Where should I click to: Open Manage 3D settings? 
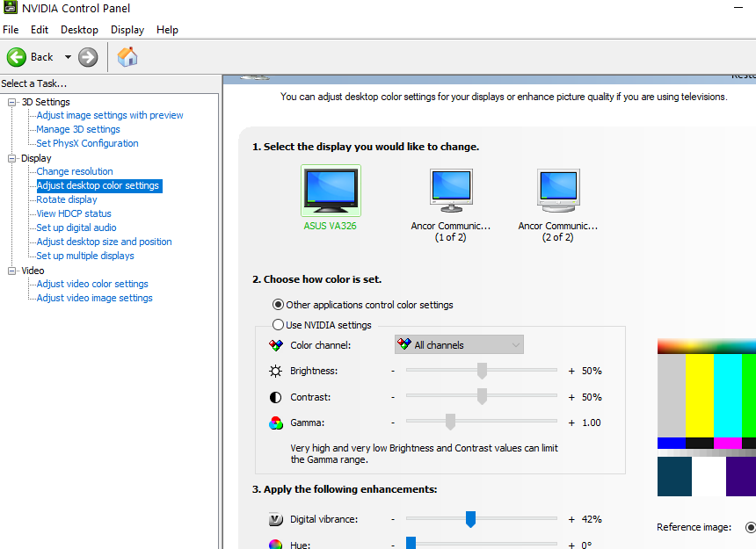[x=78, y=129]
